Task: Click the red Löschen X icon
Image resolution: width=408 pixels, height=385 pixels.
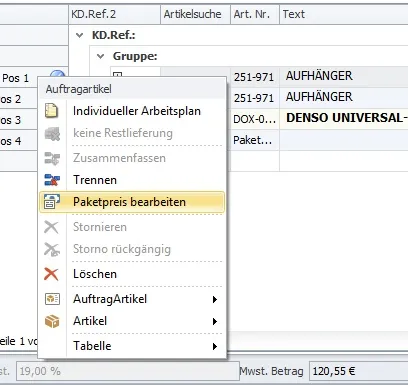Action: (x=51, y=274)
